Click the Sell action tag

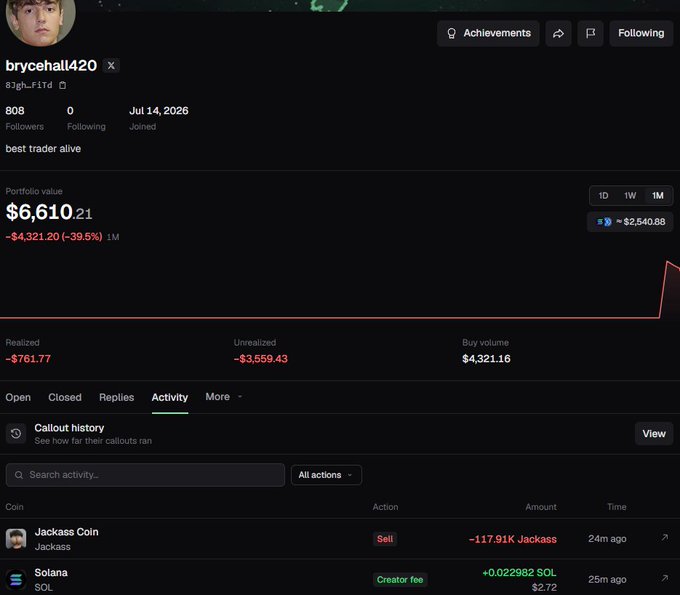coord(385,539)
